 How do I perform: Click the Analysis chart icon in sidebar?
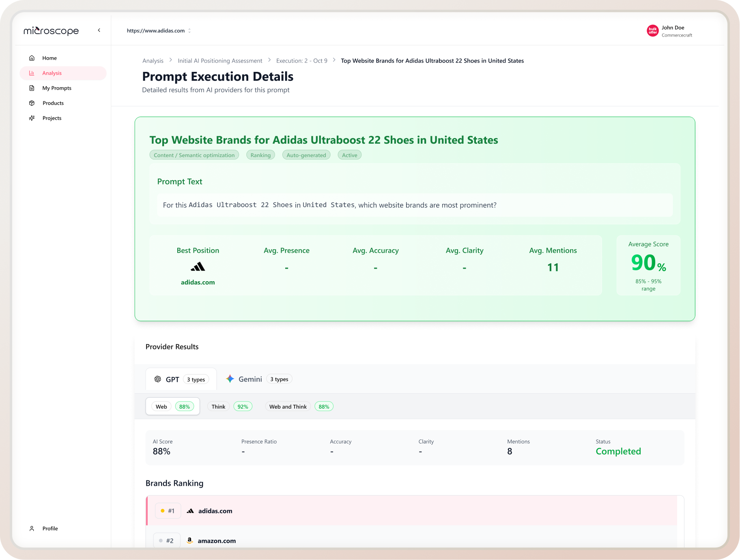click(x=32, y=73)
